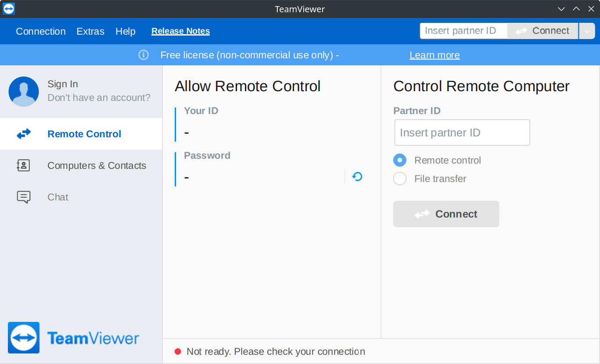Click the Learn more link

point(435,55)
